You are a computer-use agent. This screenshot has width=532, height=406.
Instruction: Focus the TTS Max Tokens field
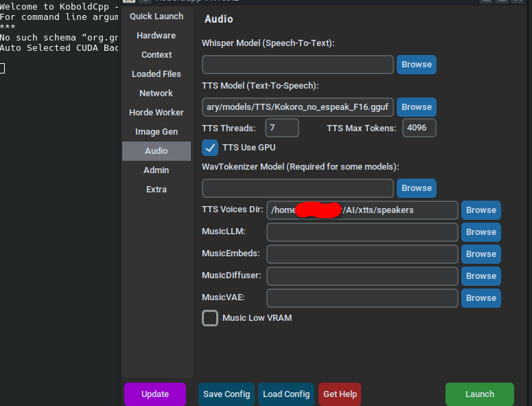point(419,128)
